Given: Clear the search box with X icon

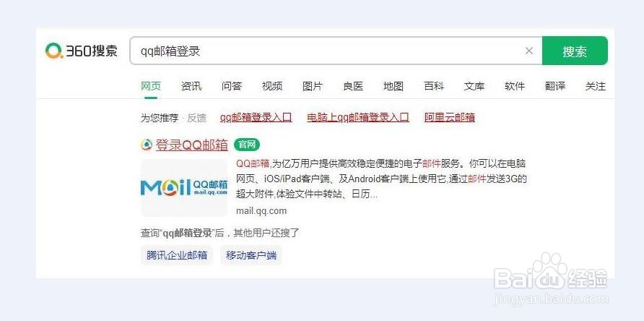Looking at the screenshot, I should (x=529, y=51).
